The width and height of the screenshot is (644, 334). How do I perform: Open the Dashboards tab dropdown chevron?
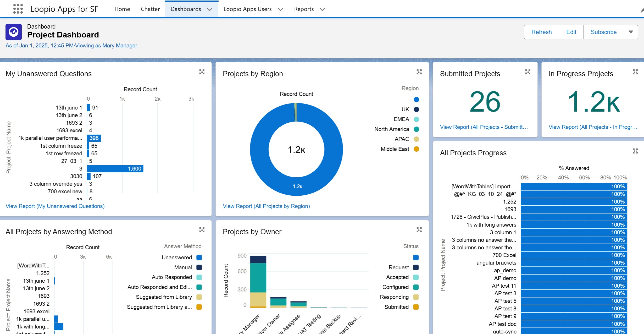210,9
